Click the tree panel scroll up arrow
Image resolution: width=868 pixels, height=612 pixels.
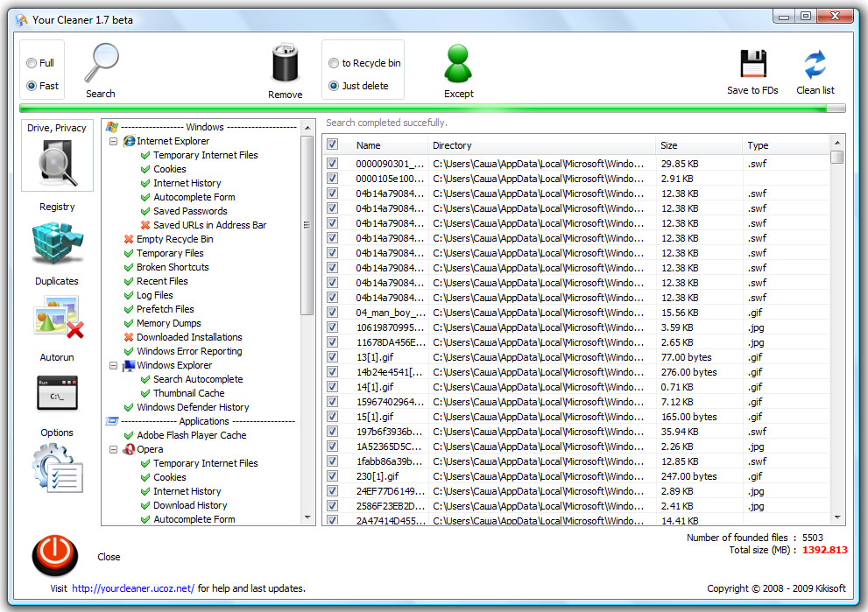[x=307, y=128]
